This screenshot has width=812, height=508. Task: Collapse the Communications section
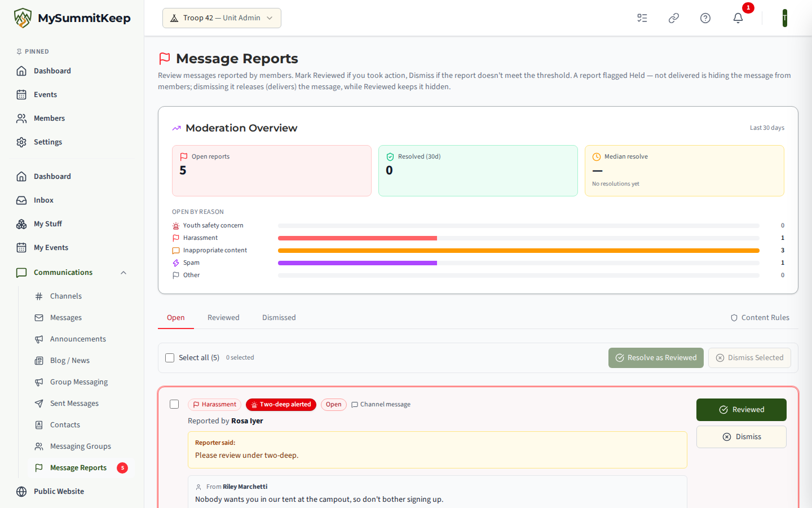pos(123,273)
